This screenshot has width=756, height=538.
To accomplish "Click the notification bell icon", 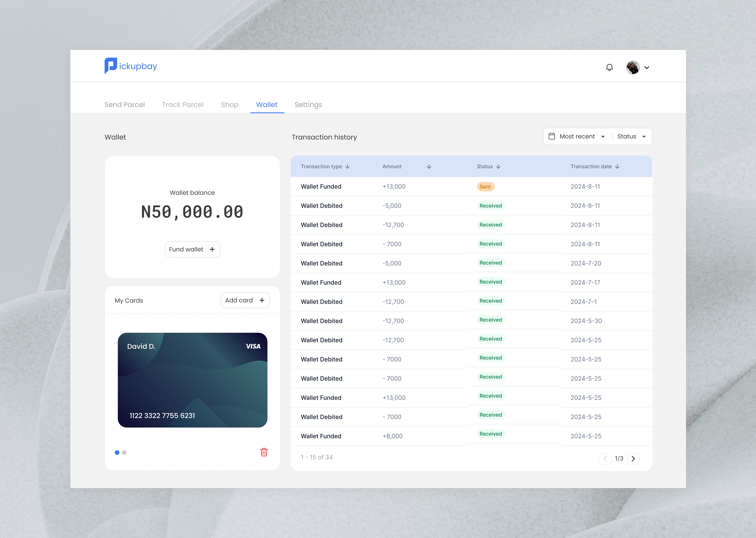I will [609, 68].
